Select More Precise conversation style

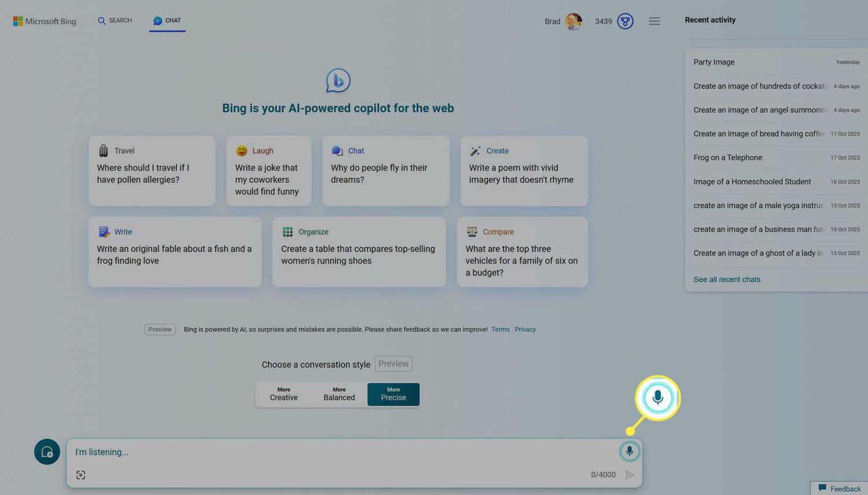click(393, 394)
